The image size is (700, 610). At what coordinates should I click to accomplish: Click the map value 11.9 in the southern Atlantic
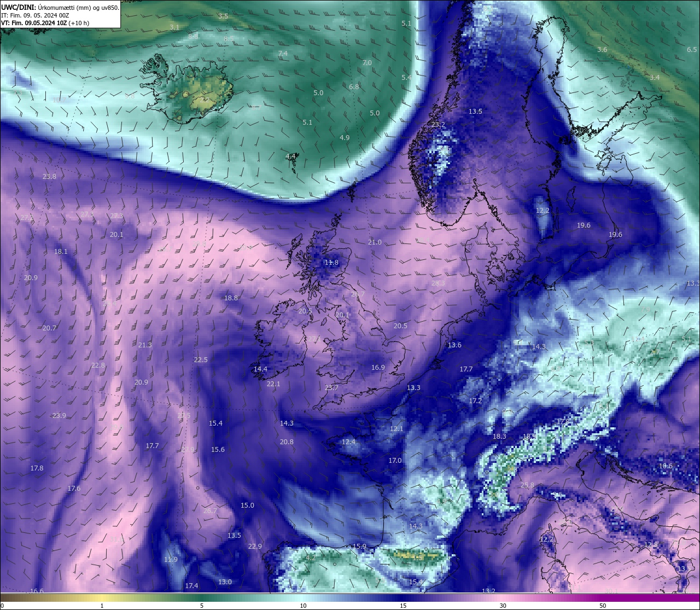pos(171,559)
